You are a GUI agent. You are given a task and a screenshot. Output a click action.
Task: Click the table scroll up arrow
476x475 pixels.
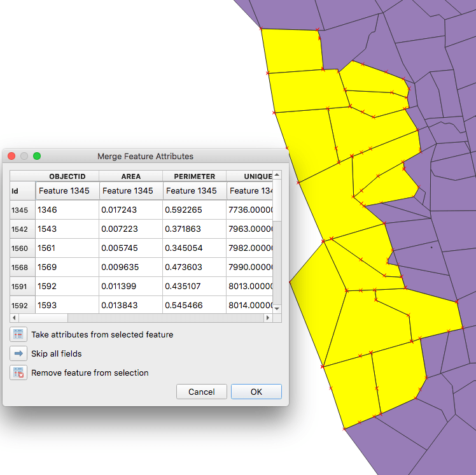point(277,175)
